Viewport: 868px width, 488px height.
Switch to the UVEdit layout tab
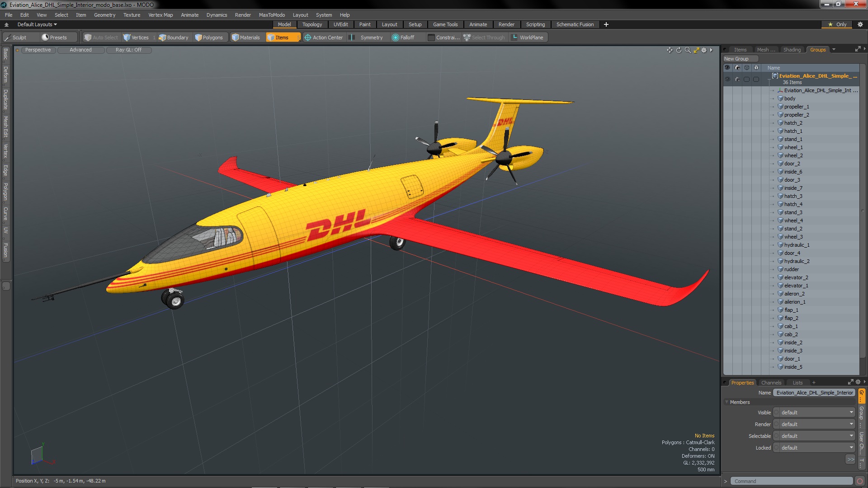(340, 24)
